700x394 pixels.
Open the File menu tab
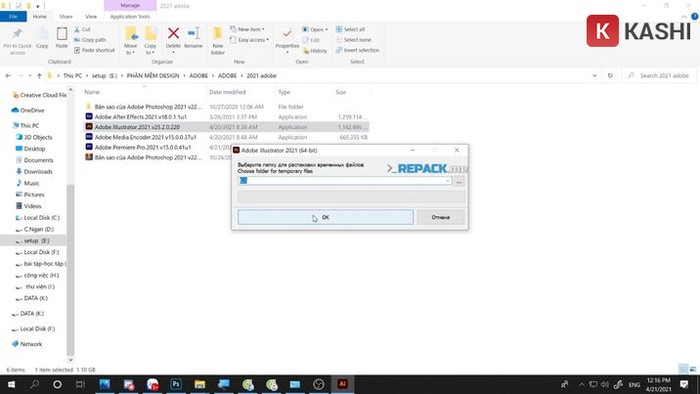point(13,17)
